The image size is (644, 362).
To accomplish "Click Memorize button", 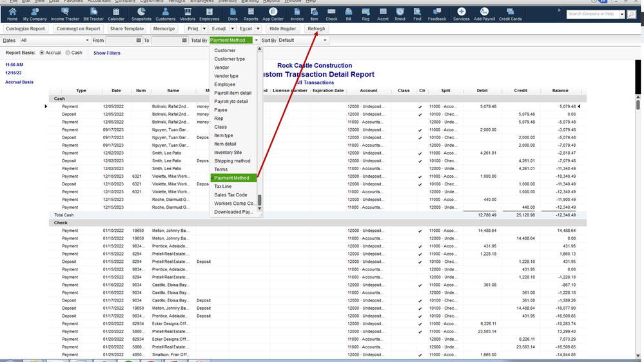I will pos(164,29).
